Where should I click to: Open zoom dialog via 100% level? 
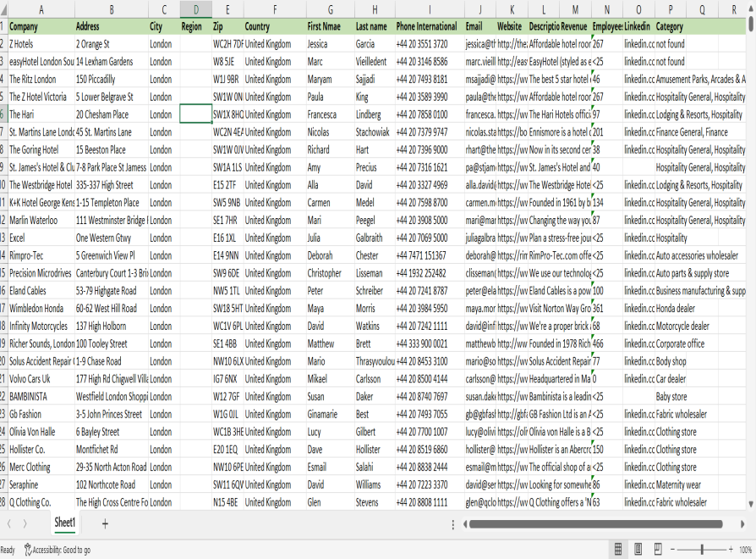(x=745, y=550)
